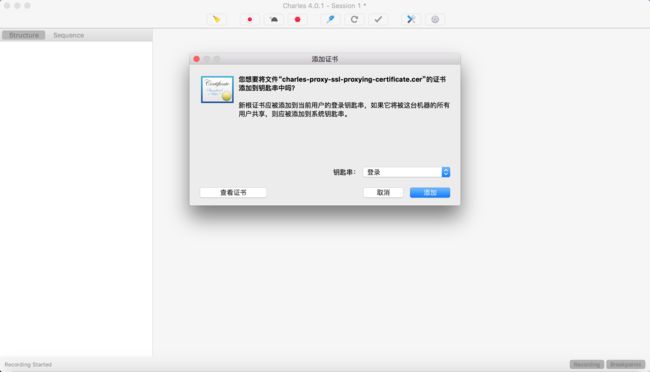Click the 查看证书 button
Screen dimensions: 650x372
(x=233, y=192)
